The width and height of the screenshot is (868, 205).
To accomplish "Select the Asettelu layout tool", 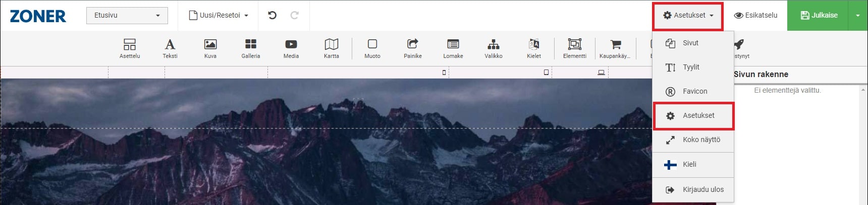I will pos(130,48).
